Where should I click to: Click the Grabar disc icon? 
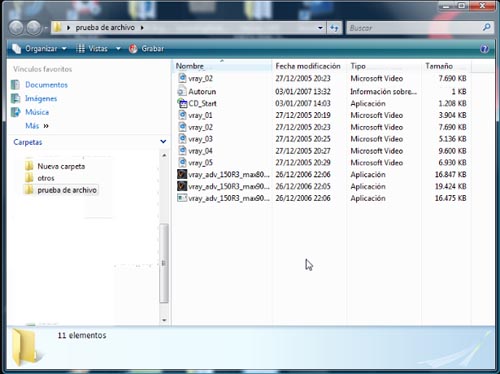[x=133, y=49]
